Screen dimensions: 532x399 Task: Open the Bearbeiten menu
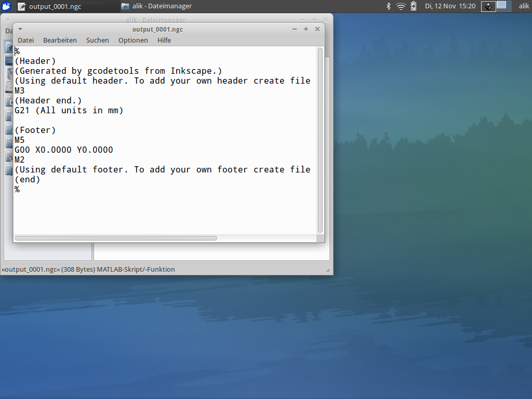pyautogui.click(x=60, y=40)
